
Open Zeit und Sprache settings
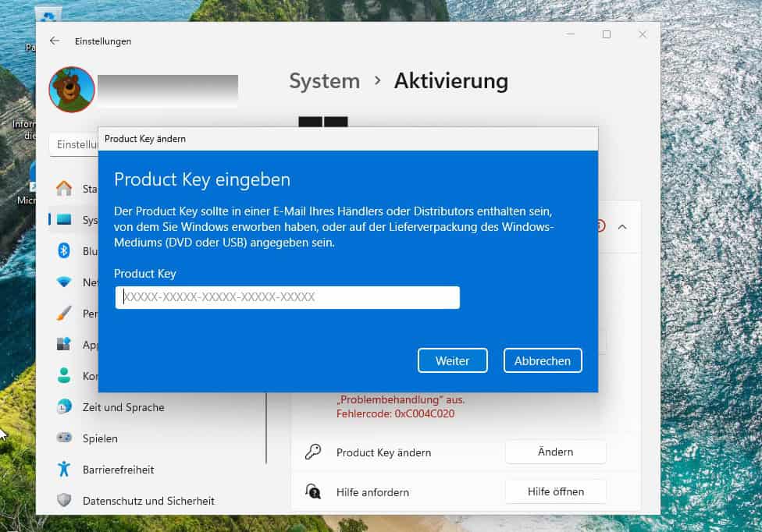pos(123,407)
